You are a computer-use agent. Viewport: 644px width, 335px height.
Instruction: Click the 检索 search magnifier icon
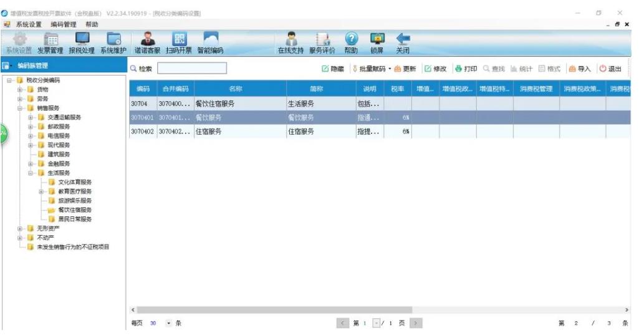point(133,68)
